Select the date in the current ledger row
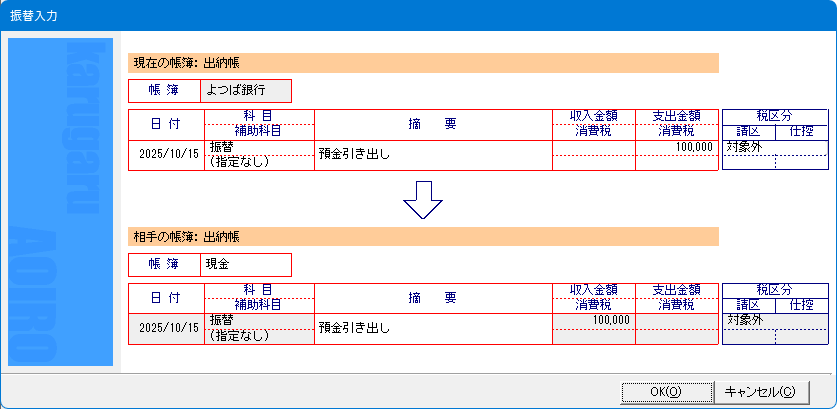The width and height of the screenshot is (837, 409). click(x=167, y=155)
